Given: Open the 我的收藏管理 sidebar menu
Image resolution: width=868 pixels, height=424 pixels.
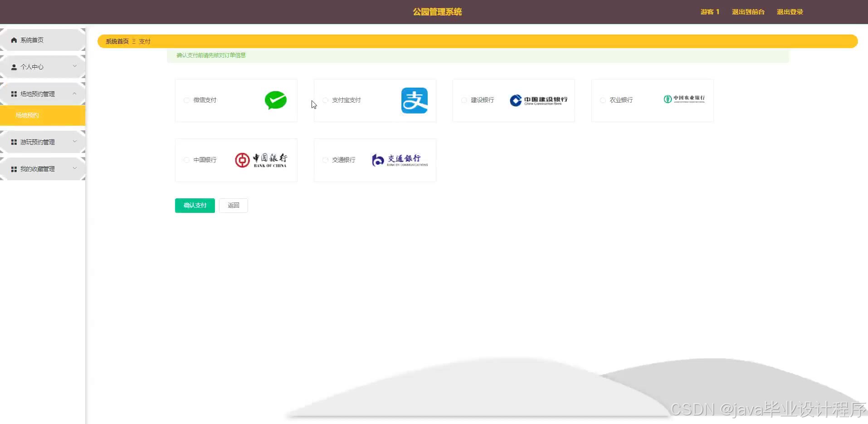Looking at the screenshot, I should click(43, 169).
